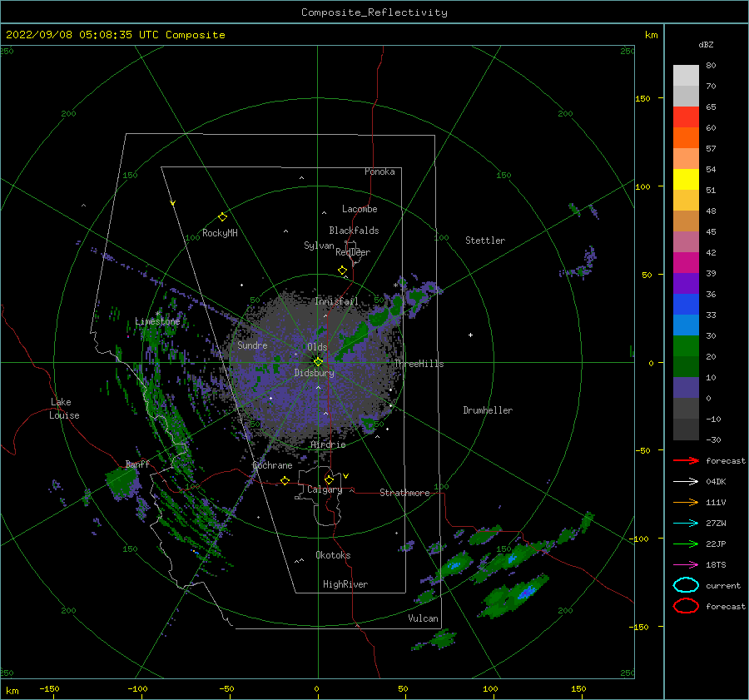This screenshot has height=700, width=749.
Task: Select the red 65 dBZ color swatch
Action: [x=686, y=117]
